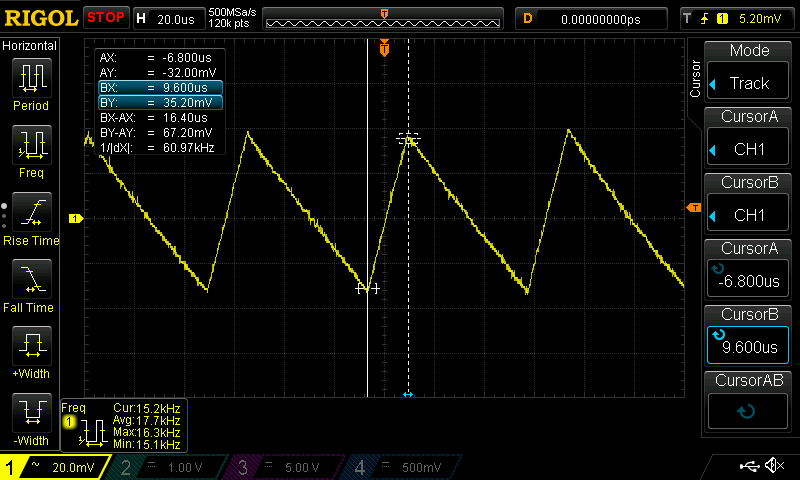The width and height of the screenshot is (800, 480).
Task: Click the 120k pts memory depth readout
Action: point(229,23)
